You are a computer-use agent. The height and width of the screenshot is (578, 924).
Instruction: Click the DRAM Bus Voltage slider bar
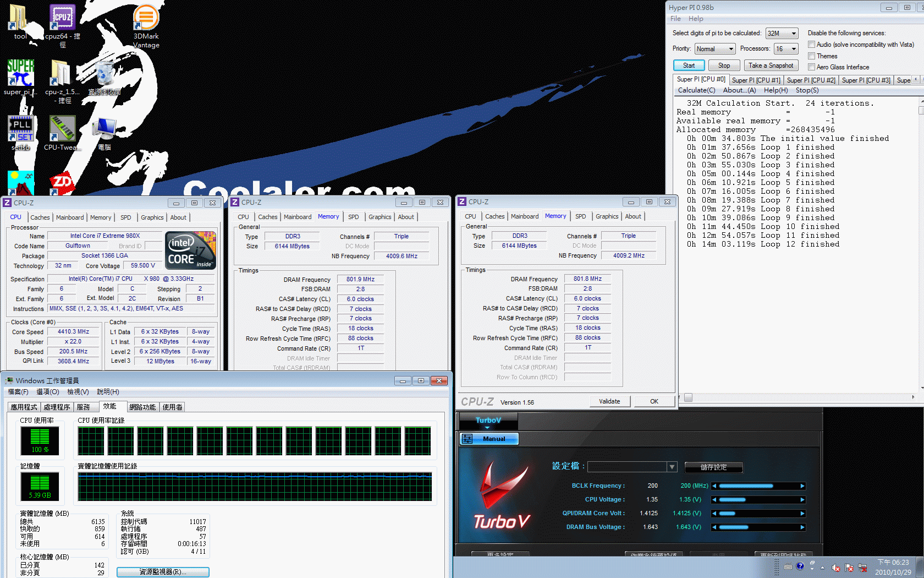(758, 527)
